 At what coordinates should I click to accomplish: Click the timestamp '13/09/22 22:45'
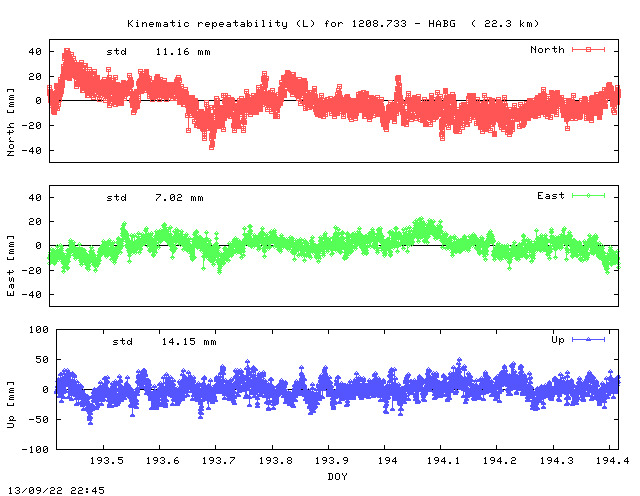[x=56, y=490]
